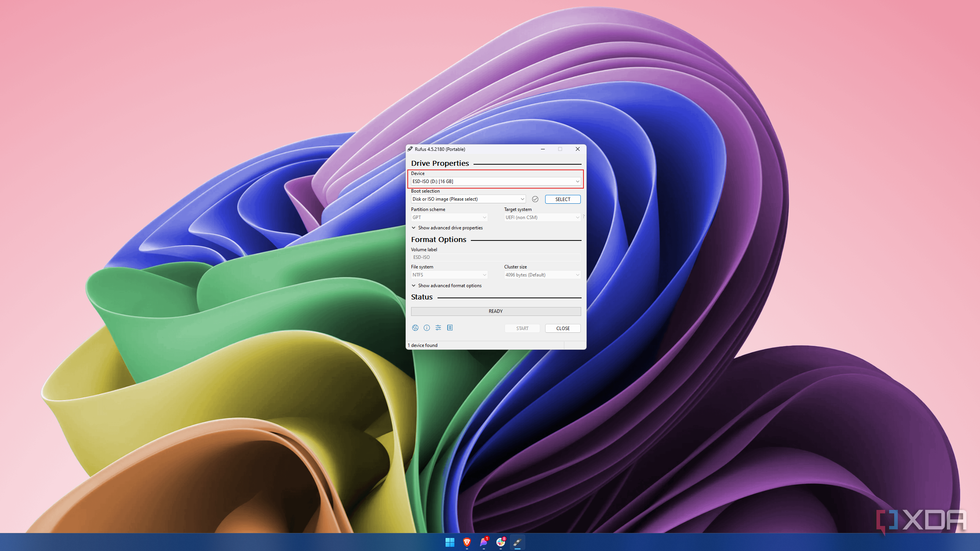Click the About info icon in Rufus
The height and width of the screenshot is (551, 980).
(x=426, y=328)
